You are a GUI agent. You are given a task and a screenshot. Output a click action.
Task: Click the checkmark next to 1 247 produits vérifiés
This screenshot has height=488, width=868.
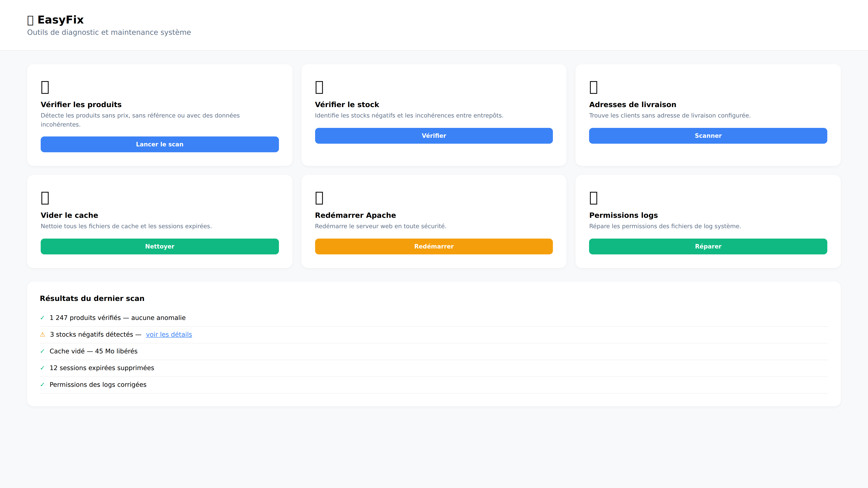click(42, 318)
